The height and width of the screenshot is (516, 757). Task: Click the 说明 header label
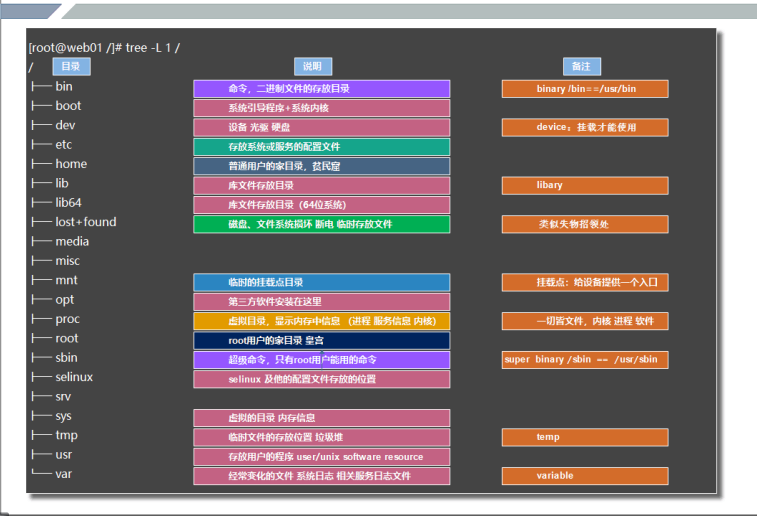pyautogui.click(x=313, y=67)
